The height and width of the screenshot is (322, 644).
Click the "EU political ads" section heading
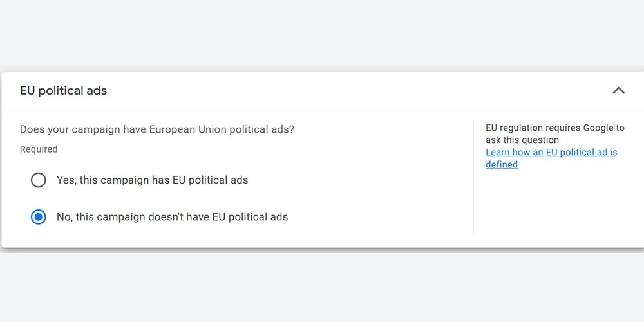[x=63, y=91]
